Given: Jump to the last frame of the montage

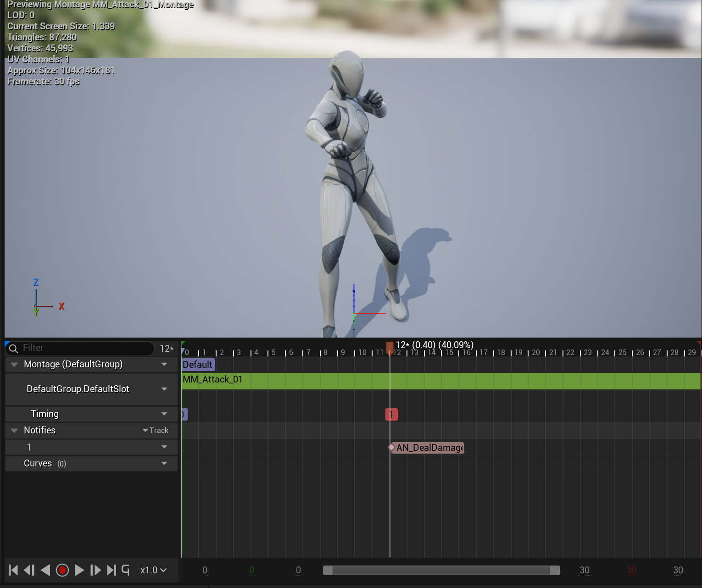Looking at the screenshot, I should (111, 570).
